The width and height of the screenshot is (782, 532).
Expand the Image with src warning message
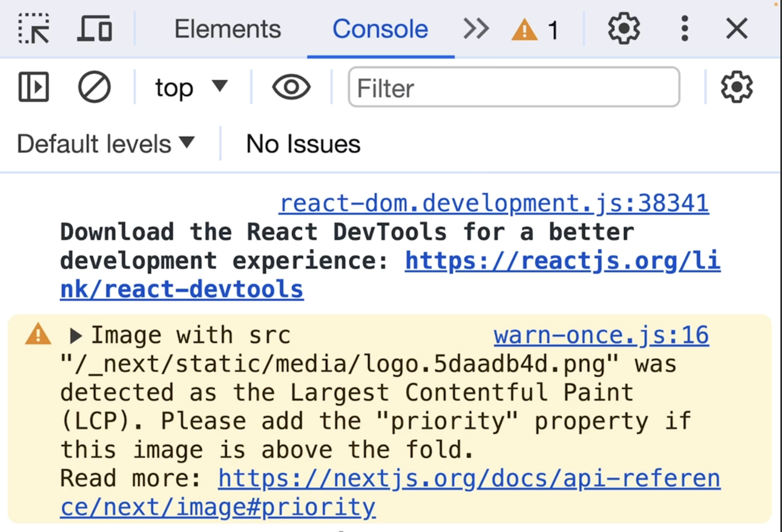pyautogui.click(x=75, y=336)
